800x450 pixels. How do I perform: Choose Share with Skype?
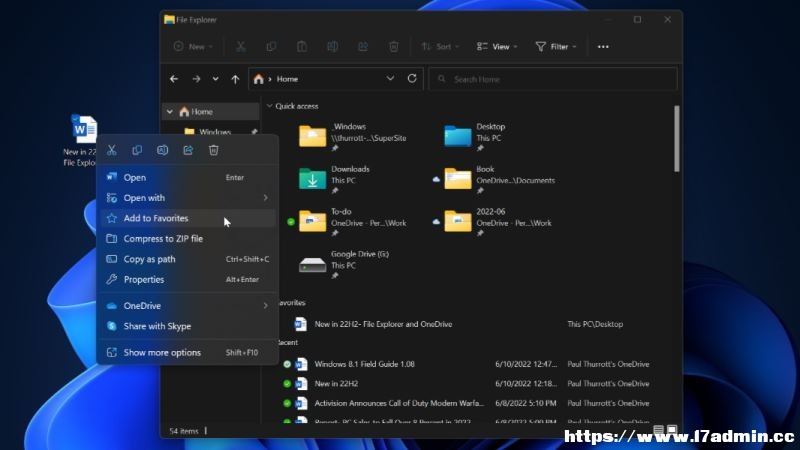pos(187,326)
